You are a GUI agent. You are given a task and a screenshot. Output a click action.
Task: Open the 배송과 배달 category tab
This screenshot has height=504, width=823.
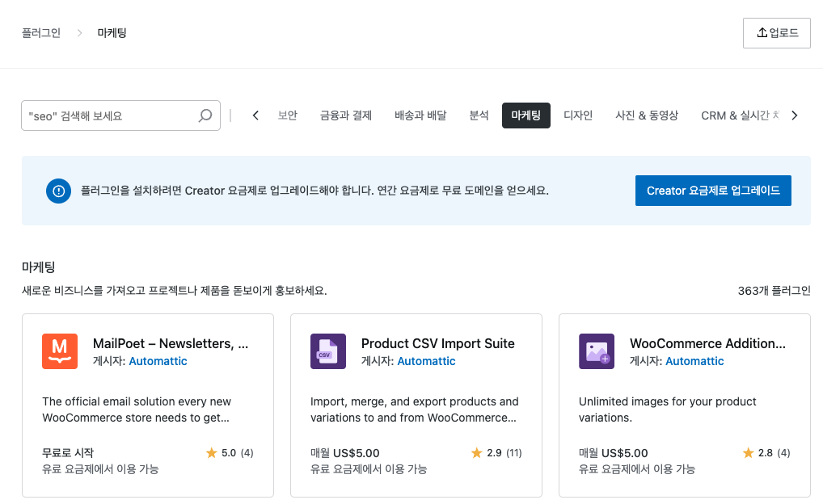tap(420, 115)
